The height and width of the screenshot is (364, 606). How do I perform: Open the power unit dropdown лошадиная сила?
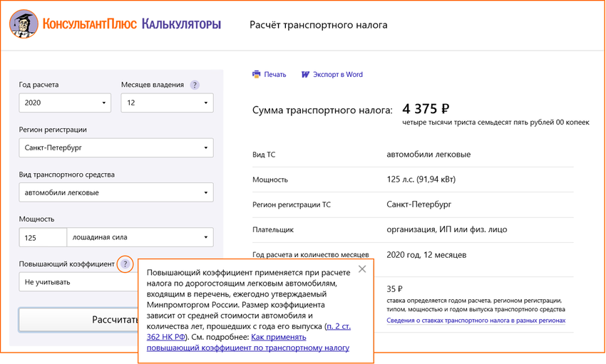tap(140, 237)
